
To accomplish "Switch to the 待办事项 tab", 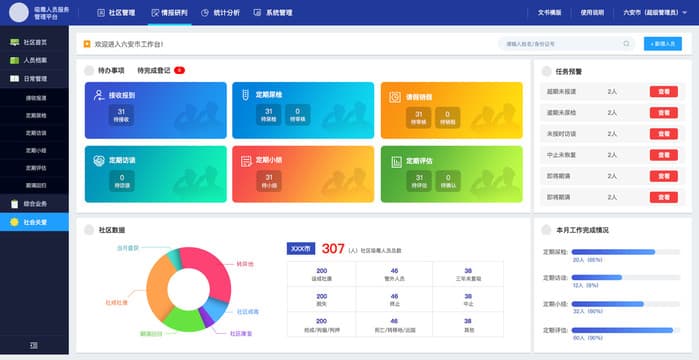I will point(111,70).
